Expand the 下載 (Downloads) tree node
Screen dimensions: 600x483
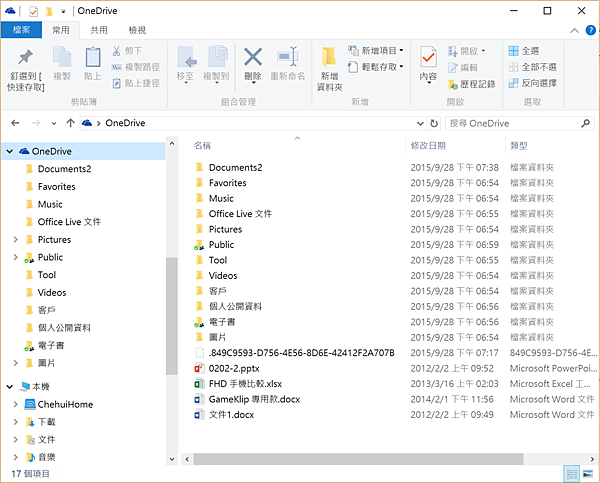(16, 422)
